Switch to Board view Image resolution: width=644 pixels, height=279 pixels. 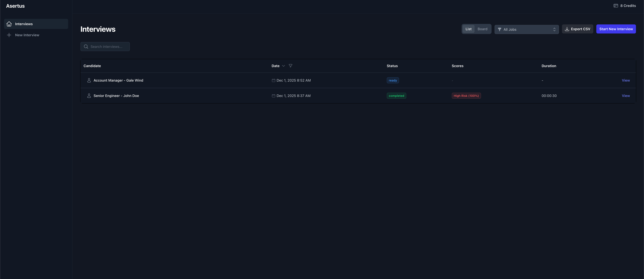pos(482,29)
